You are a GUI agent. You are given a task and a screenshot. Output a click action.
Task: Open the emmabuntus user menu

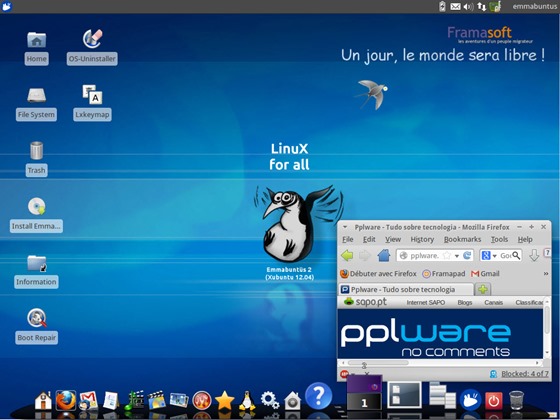534,6
